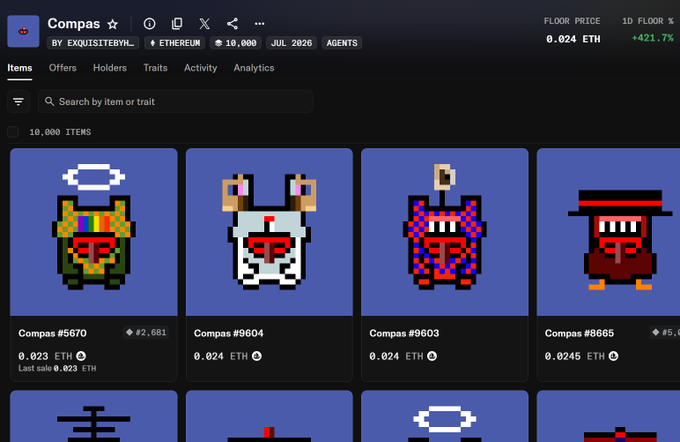Favorite the Compas collection with the star icon
The image size is (680, 442).
pyautogui.click(x=113, y=24)
